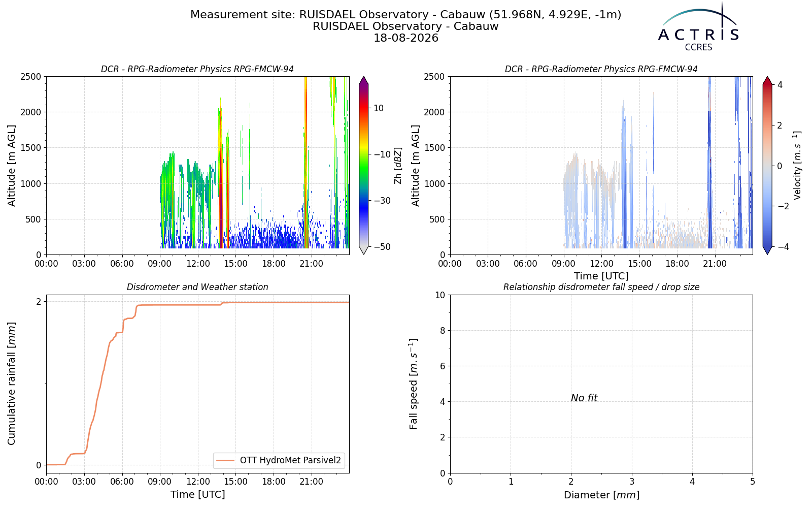812x508 pixels.
Task: Click the Zh reflectivity colorbar
Action: (363, 165)
